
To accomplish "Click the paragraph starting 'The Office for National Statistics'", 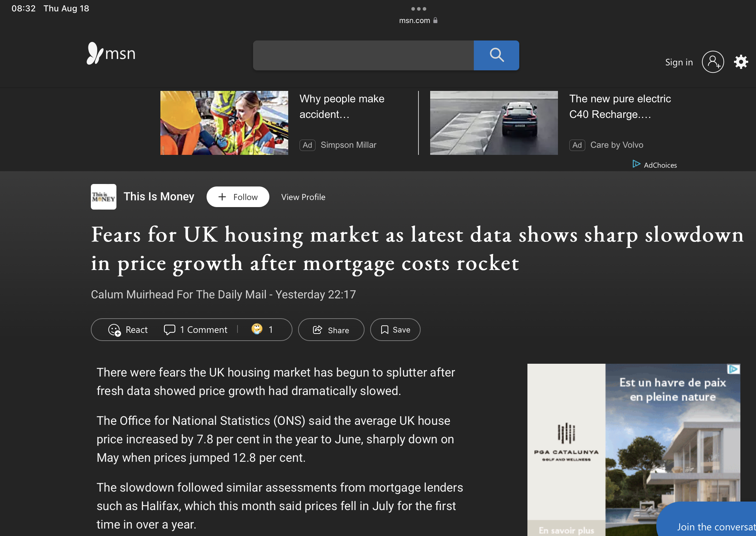I will point(275,439).
